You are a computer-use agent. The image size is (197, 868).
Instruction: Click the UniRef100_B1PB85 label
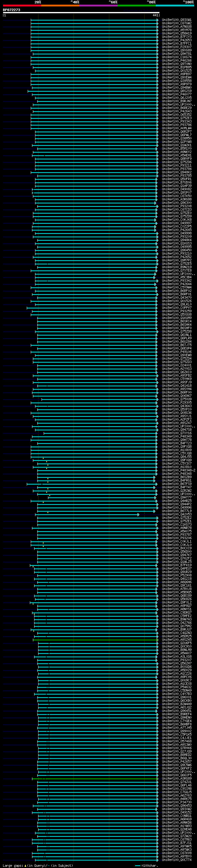coord(177,67)
